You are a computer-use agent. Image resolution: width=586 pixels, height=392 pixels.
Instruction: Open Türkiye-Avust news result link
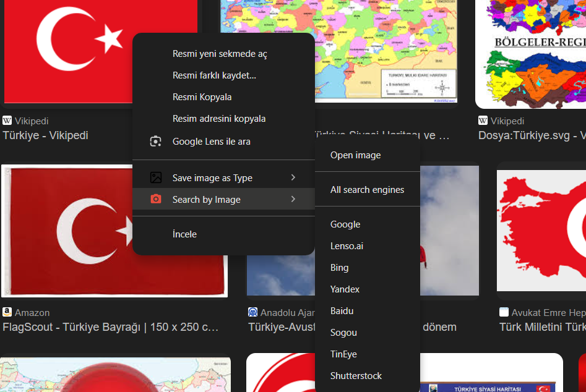(x=282, y=327)
